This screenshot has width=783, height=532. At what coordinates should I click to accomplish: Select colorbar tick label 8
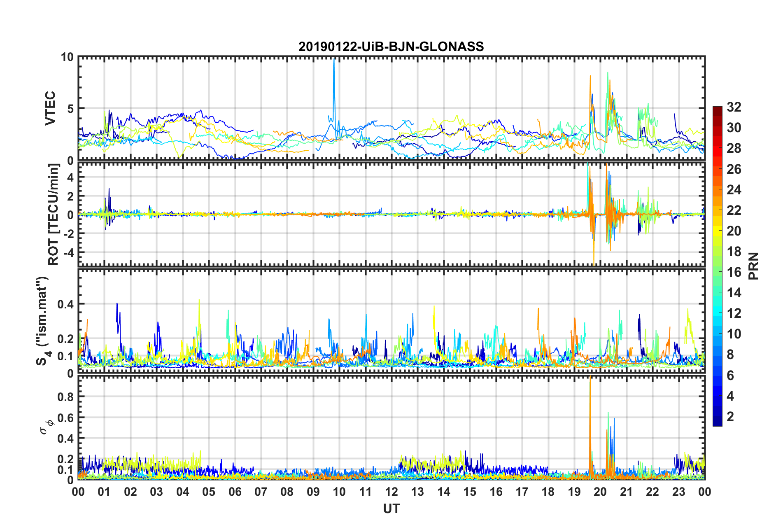pos(730,355)
